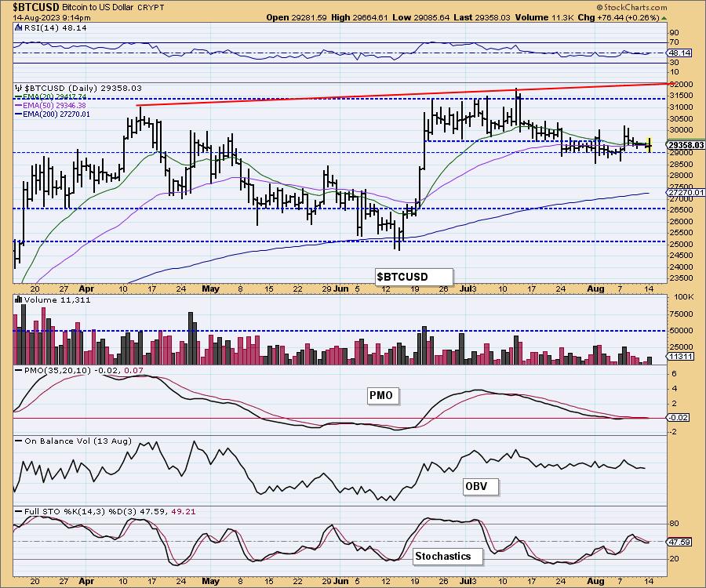Click the Apr label on bottom date axis

point(86,581)
